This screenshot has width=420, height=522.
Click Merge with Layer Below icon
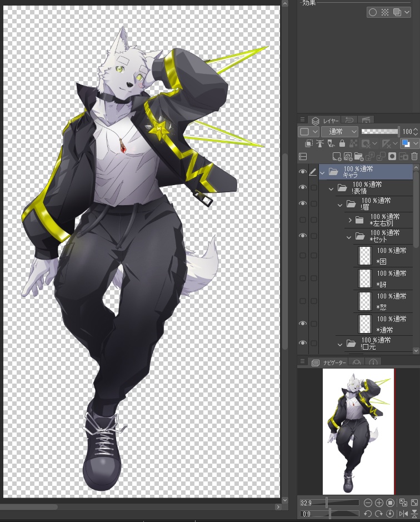[x=381, y=156]
